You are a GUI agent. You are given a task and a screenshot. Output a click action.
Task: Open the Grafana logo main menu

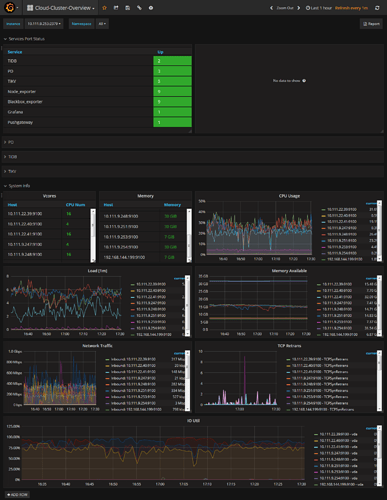click(10, 7)
